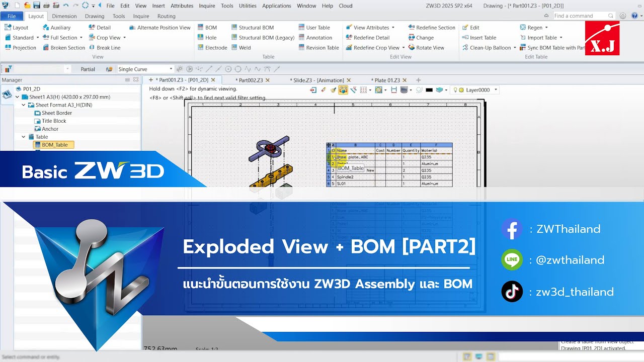Open the Attributes menu
Image resolution: width=644 pixels, height=362 pixels.
[x=182, y=6]
